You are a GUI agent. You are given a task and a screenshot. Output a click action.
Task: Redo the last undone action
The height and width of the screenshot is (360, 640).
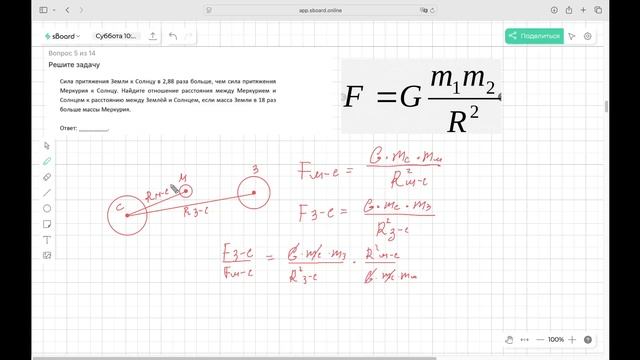pyautogui.click(x=188, y=36)
